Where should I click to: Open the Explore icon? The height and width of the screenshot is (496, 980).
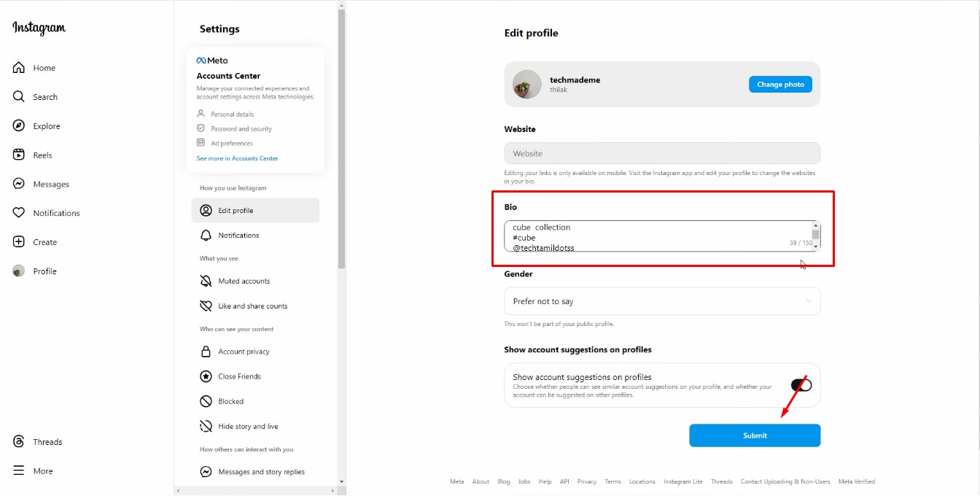17,125
